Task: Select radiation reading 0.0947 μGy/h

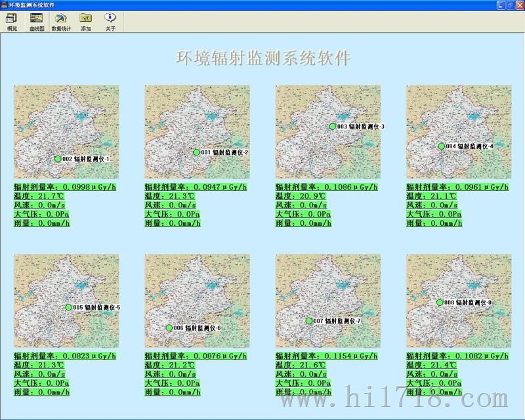Action: click(x=196, y=187)
